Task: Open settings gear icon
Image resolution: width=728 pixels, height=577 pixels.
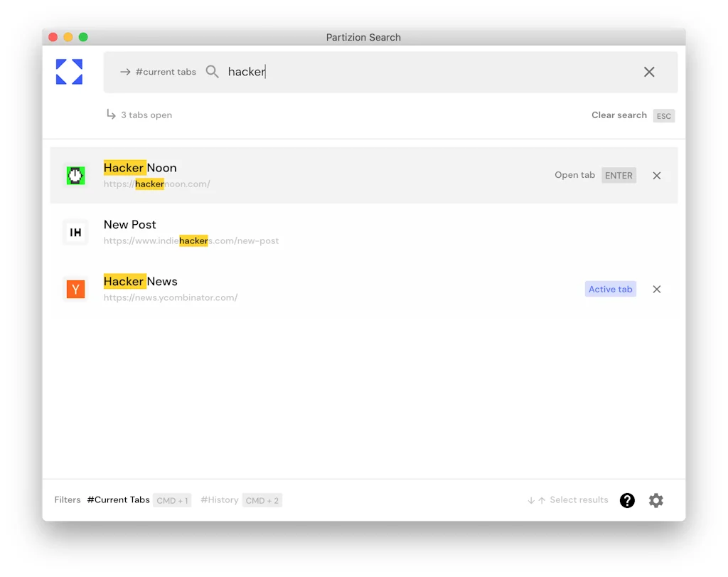Action: pos(656,500)
